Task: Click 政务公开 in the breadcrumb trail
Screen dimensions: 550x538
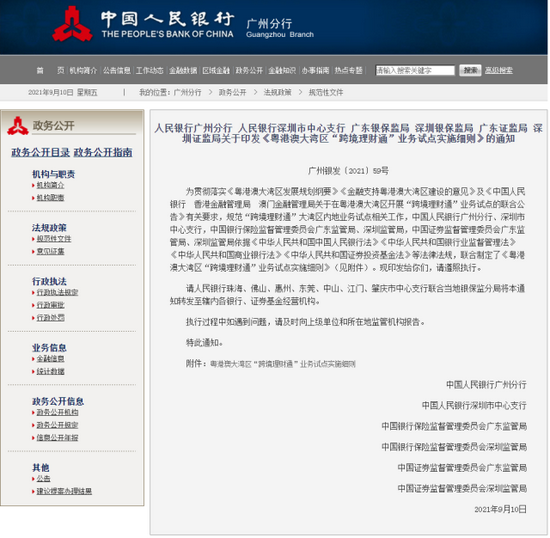Action: [x=233, y=93]
